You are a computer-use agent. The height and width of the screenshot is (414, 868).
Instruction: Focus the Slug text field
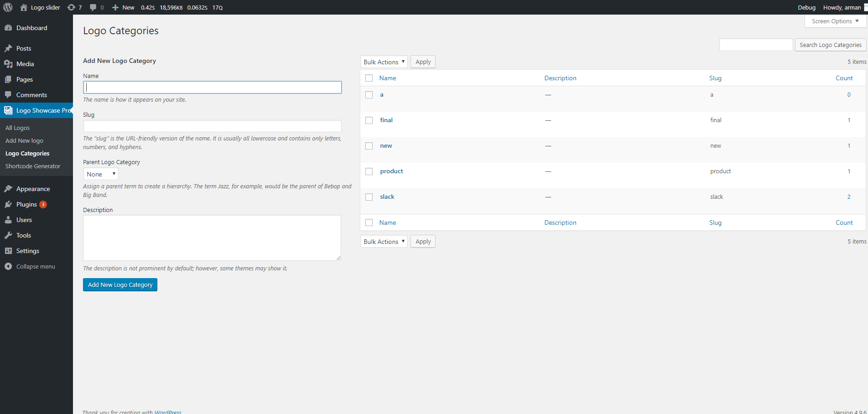(212, 126)
